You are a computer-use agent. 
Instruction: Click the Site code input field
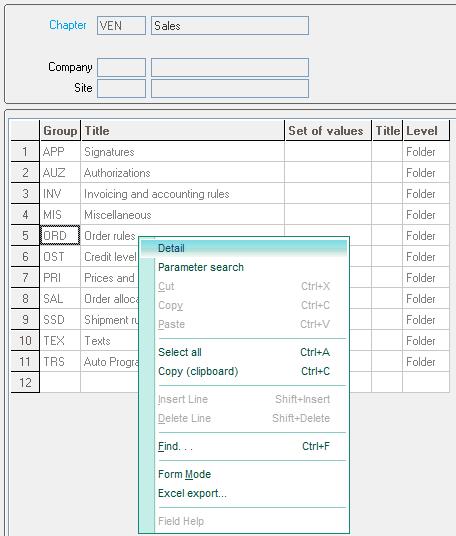coord(121,89)
